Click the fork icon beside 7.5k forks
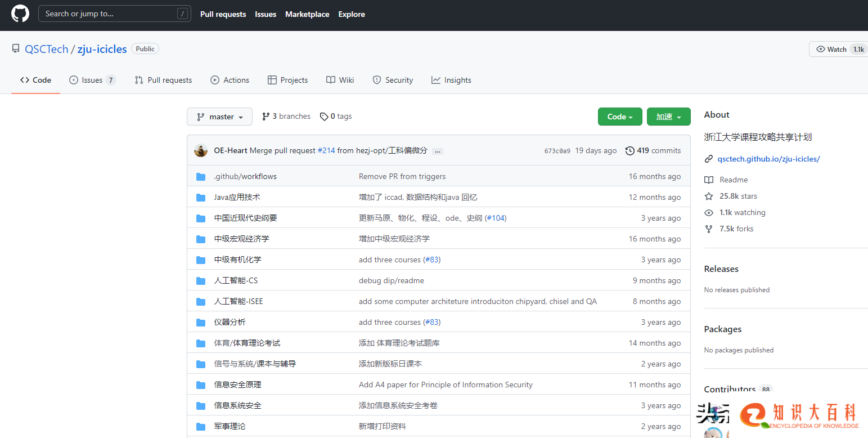Viewport: 868px width, 438px height. click(x=709, y=229)
